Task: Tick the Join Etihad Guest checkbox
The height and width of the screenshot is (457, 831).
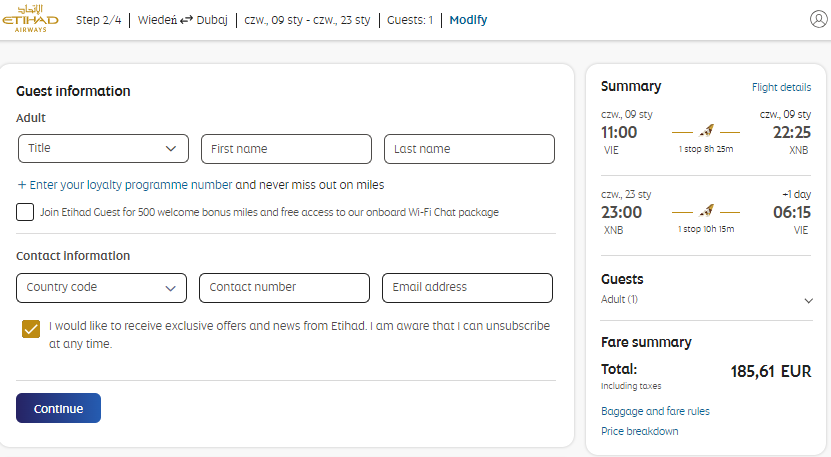Action: point(25,212)
